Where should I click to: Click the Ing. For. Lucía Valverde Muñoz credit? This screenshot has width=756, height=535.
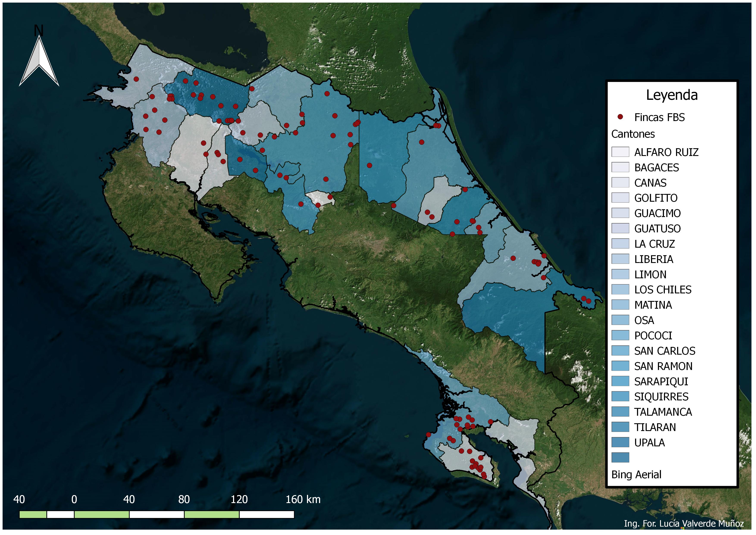(684, 524)
